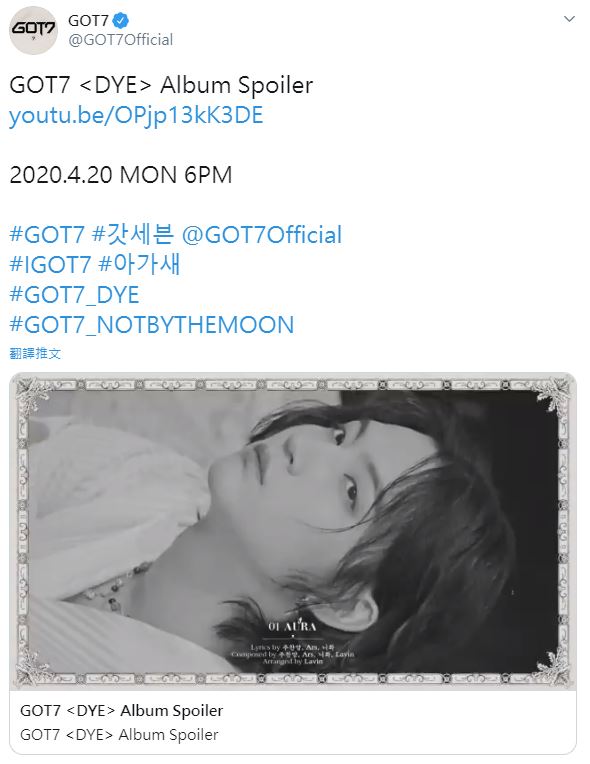The width and height of the screenshot is (590, 764).
Task: Click the tweet headline Album Spoiler text
Action: click(x=236, y=86)
